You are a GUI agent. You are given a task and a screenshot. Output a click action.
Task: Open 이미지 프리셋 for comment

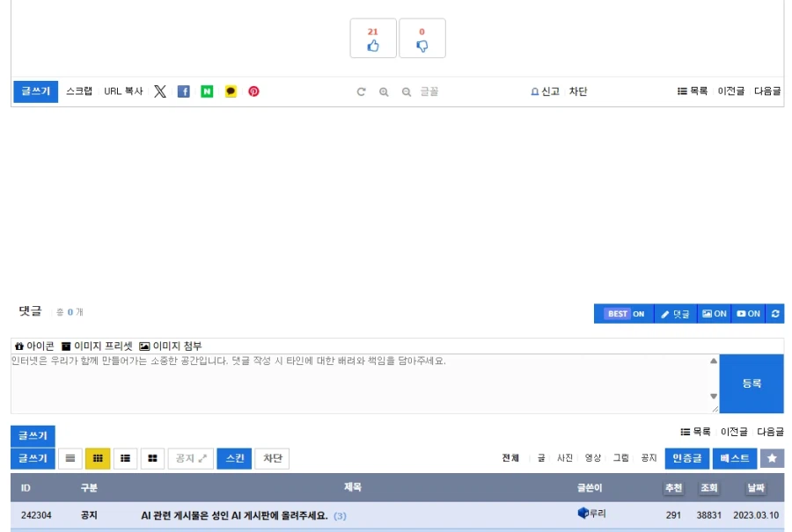(97, 346)
